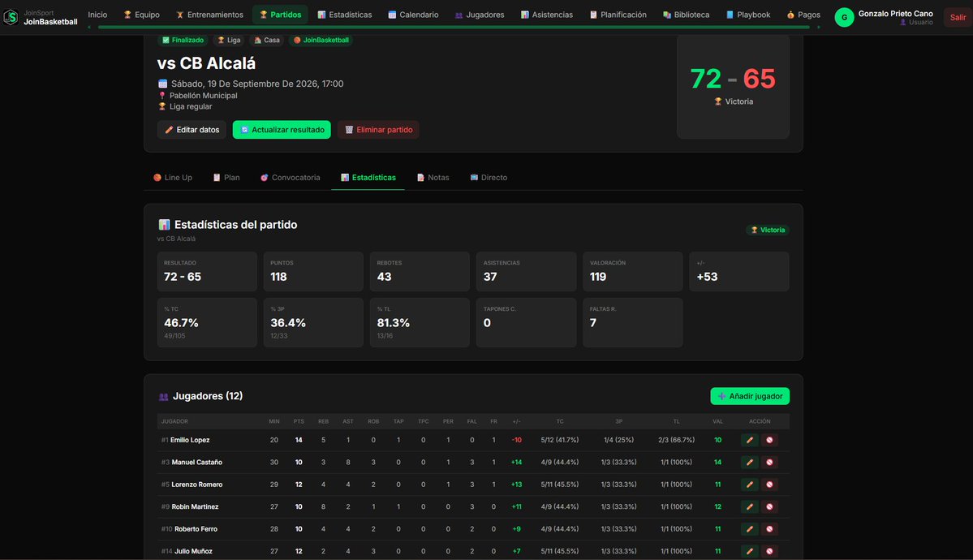Click the green JoinBasketball tag badge

(321, 40)
